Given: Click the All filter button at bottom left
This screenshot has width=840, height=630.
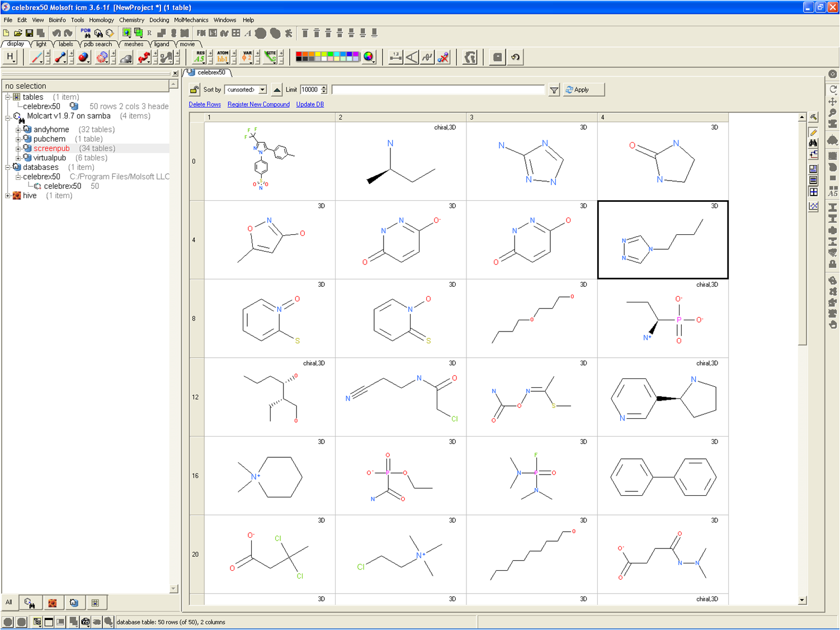Looking at the screenshot, I should coord(9,603).
